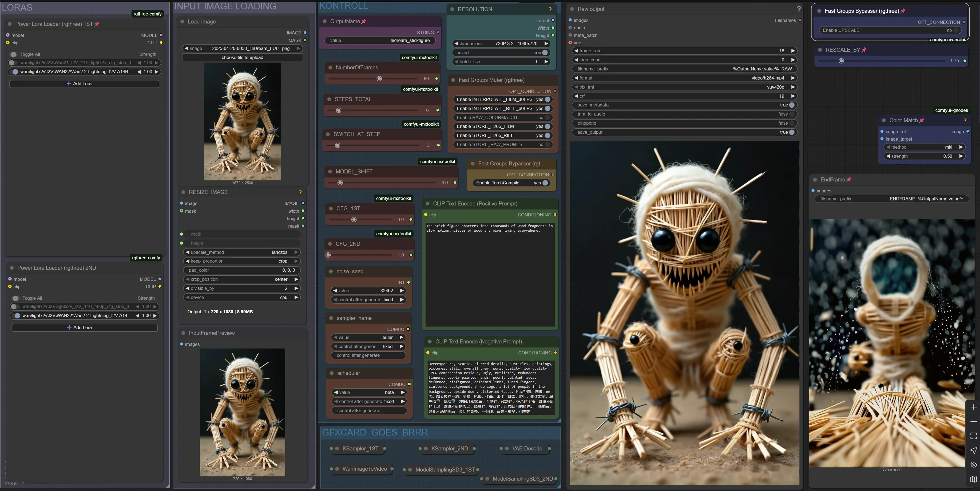Click the RESOLUTION node help question mark
This screenshot has width=980, height=491.
click(550, 9)
